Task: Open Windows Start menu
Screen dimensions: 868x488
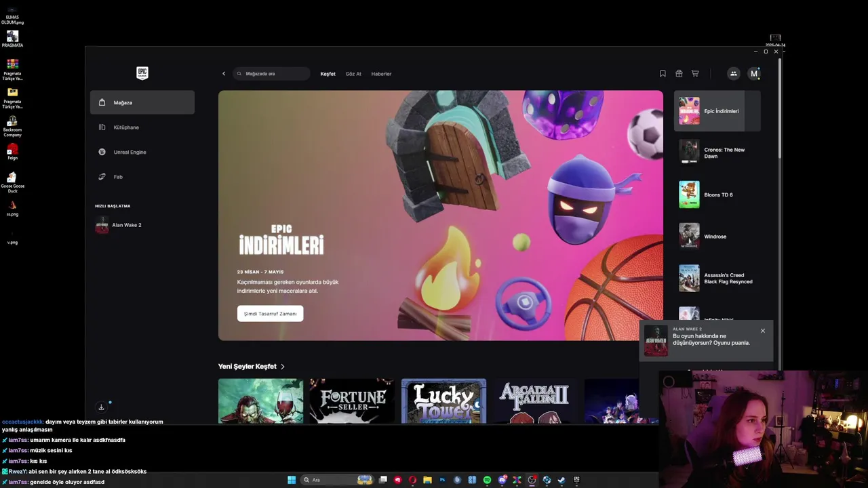Action: coord(292,480)
